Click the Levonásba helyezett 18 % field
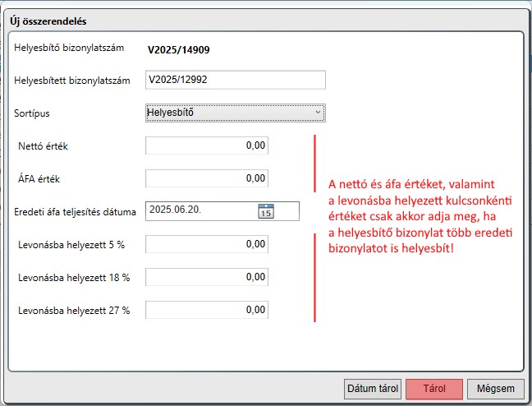 [207, 277]
